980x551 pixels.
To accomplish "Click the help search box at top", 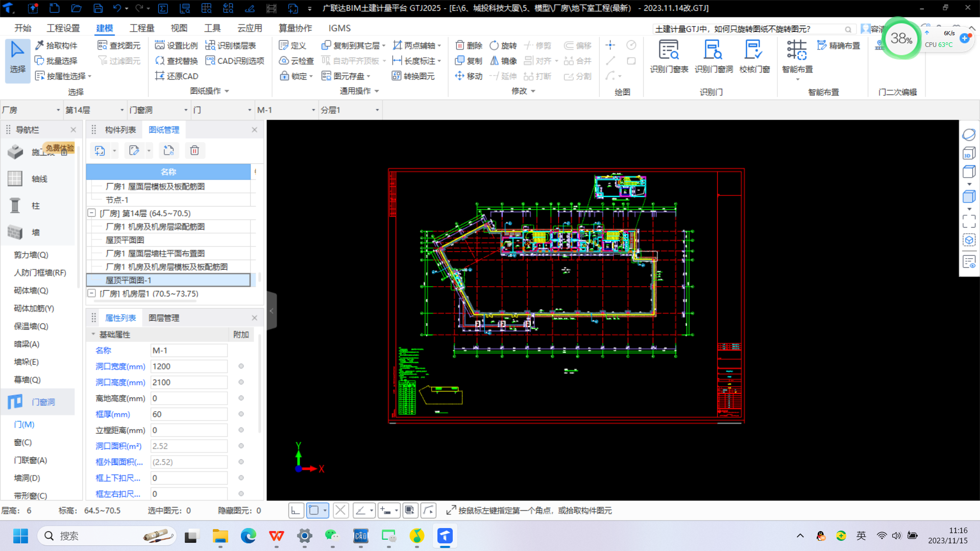I will (x=753, y=29).
